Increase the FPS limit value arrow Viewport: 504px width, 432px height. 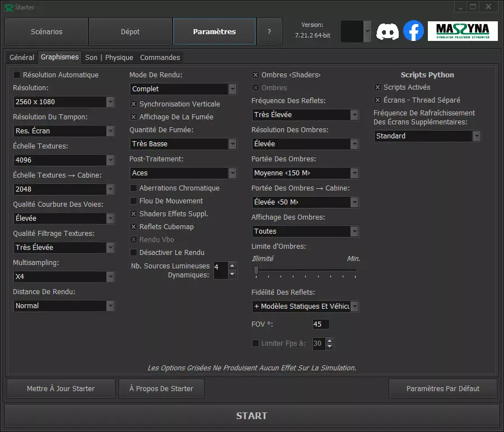pyautogui.click(x=329, y=341)
